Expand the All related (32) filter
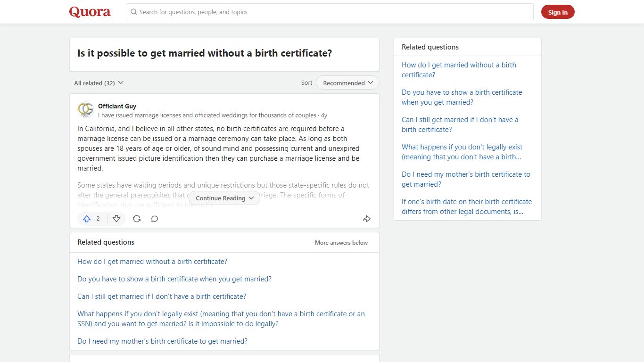Viewport: 644px width, 362px height. [99, 83]
